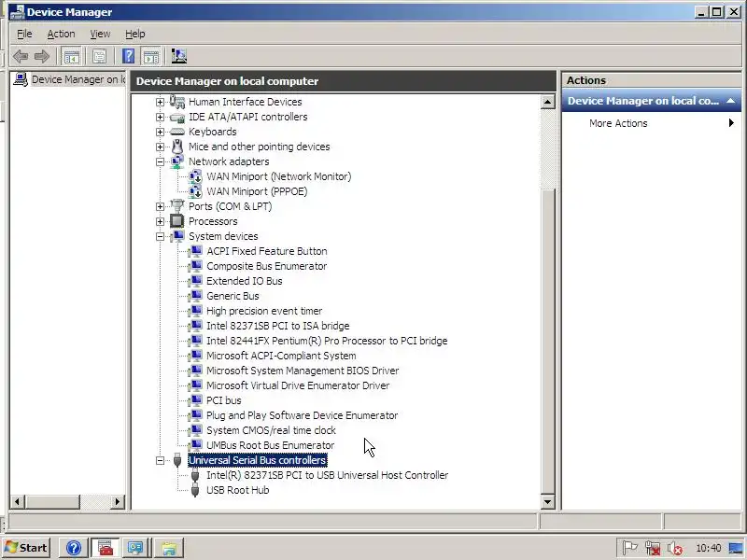Image resolution: width=747 pixels, height=560 pixels.
Task: Open the blue Help icon on taskbar
Action: coord(74,548)
